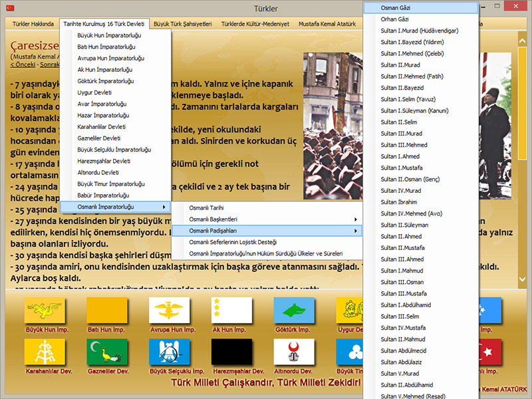
Task: Click the Büyük Hun İmp. flag icon
Action: click(x=44, y=311)
